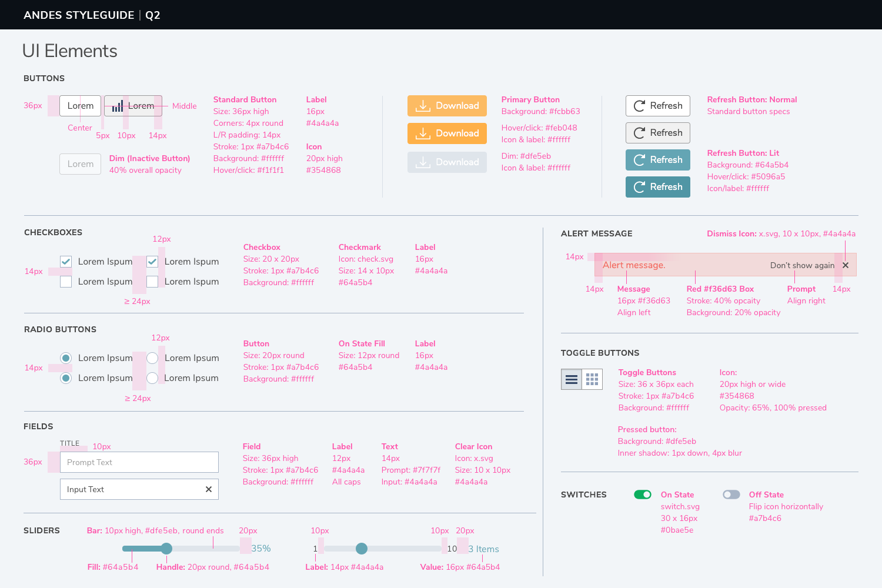Clear the Input Text field with the X icon
This screenshot has width=882, height=588.
208,489
